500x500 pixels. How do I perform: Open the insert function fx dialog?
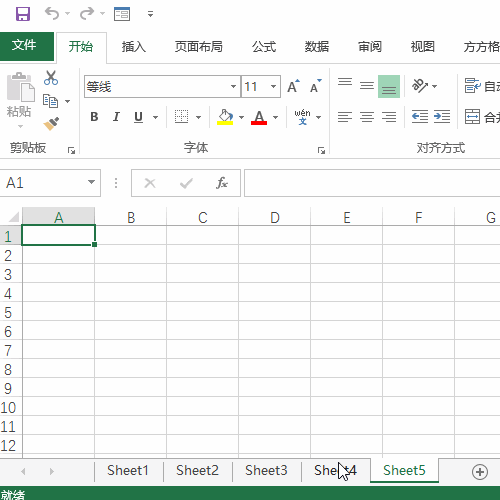[x=222, y=183]
